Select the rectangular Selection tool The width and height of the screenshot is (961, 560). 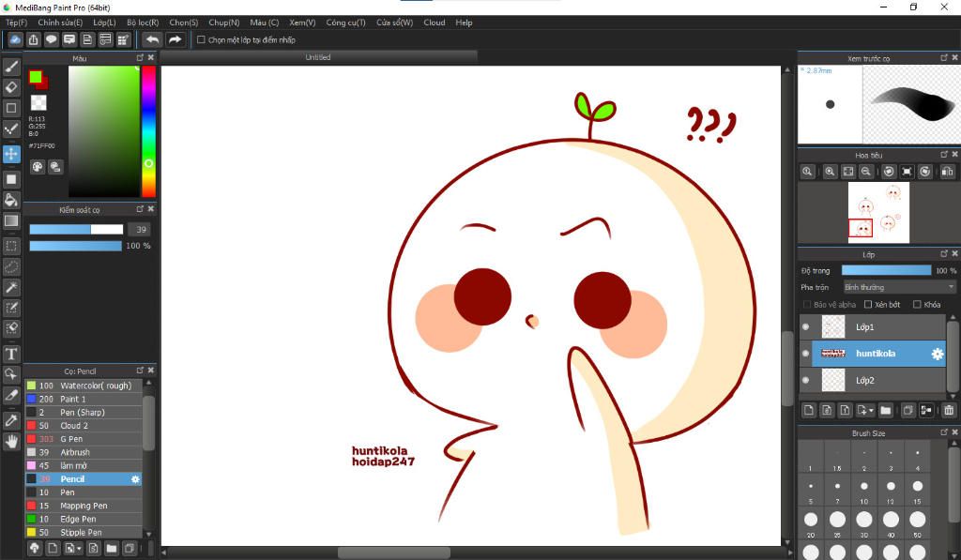[x=11, y=247]
